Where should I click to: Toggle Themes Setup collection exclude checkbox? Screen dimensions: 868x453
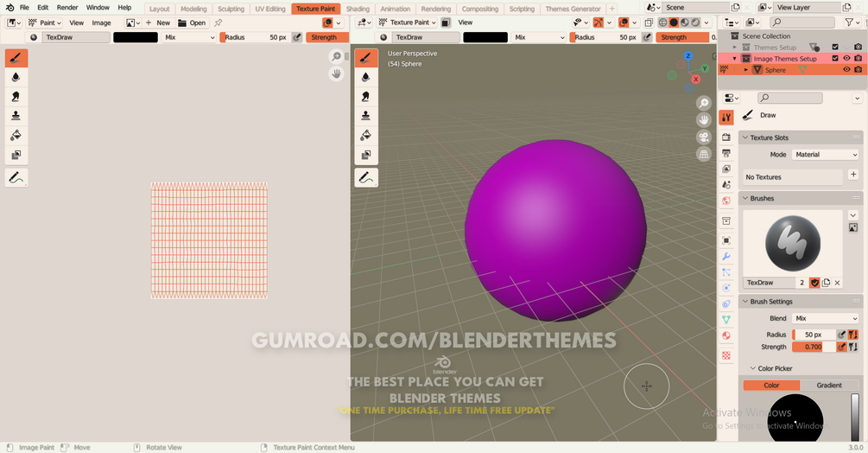835,47
